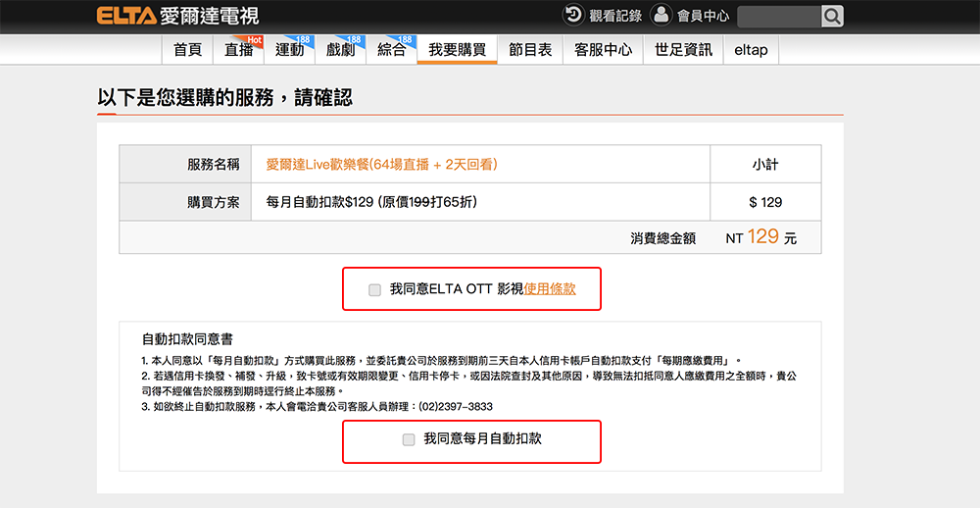The image size is (980, 508).
Task: Open the 運動 tab
Action: pyautogui.click(x=289, y=50)
